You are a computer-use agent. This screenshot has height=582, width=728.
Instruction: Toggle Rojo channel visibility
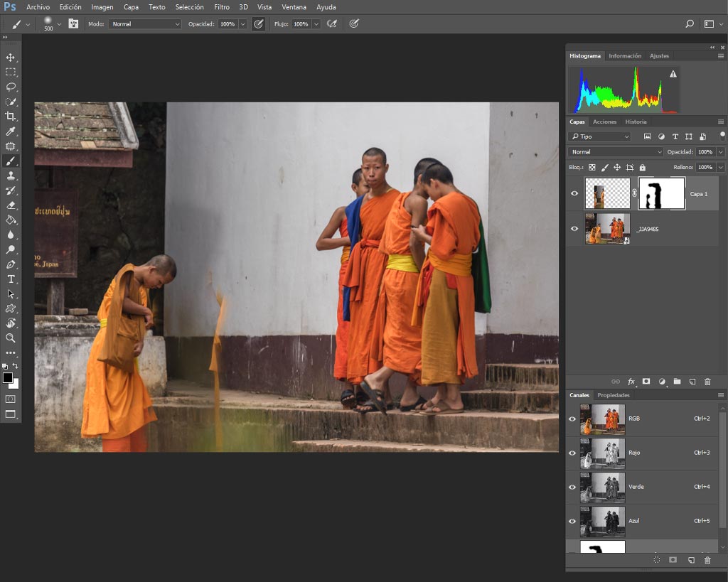[x=572, y=453]
